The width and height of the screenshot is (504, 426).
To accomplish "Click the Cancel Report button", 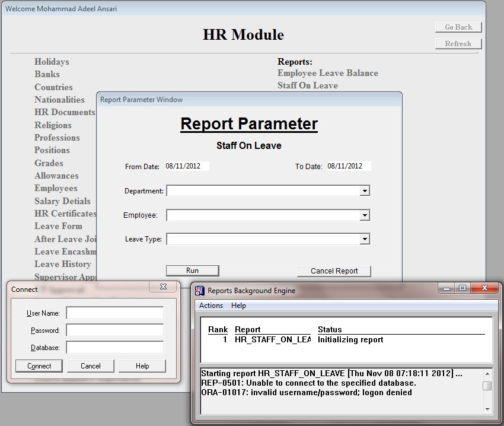I will [334, 271].
